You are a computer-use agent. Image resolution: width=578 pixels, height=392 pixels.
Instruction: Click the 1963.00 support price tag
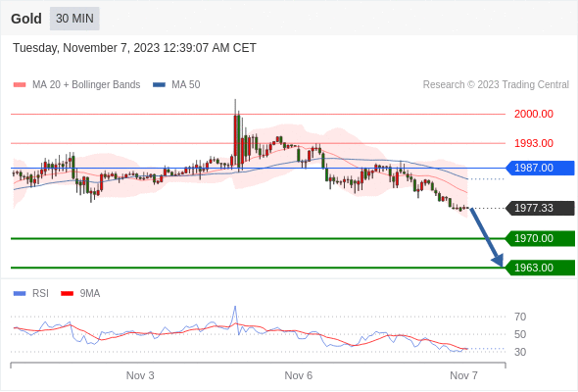[540, 268]
